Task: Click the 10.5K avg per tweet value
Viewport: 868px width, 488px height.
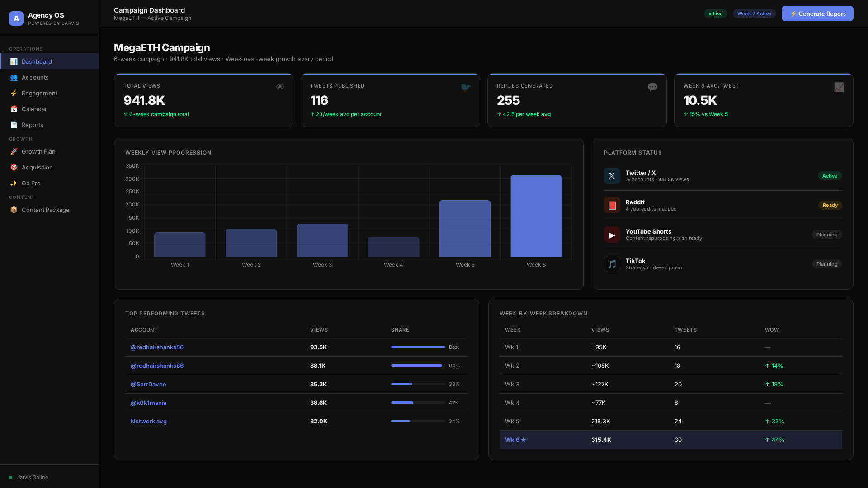Action: (700, 100)
